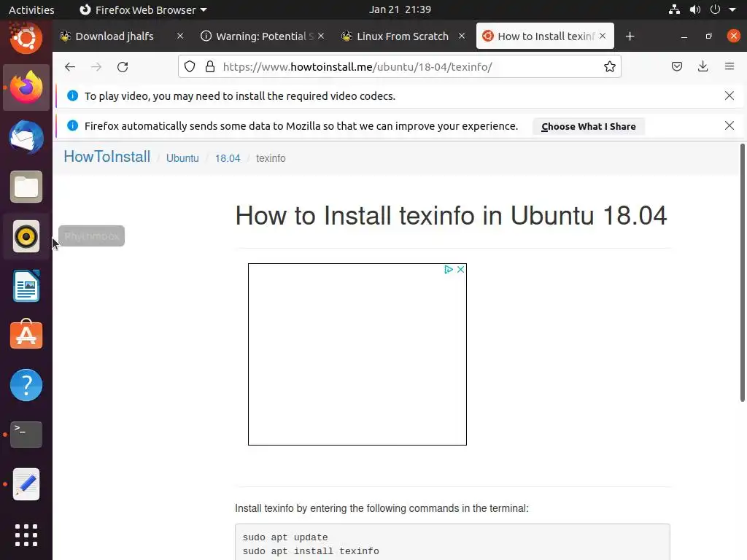Click the AdChoices triangle icon
The width and height of the screenshot is (747, 560).
click(449, 270)
